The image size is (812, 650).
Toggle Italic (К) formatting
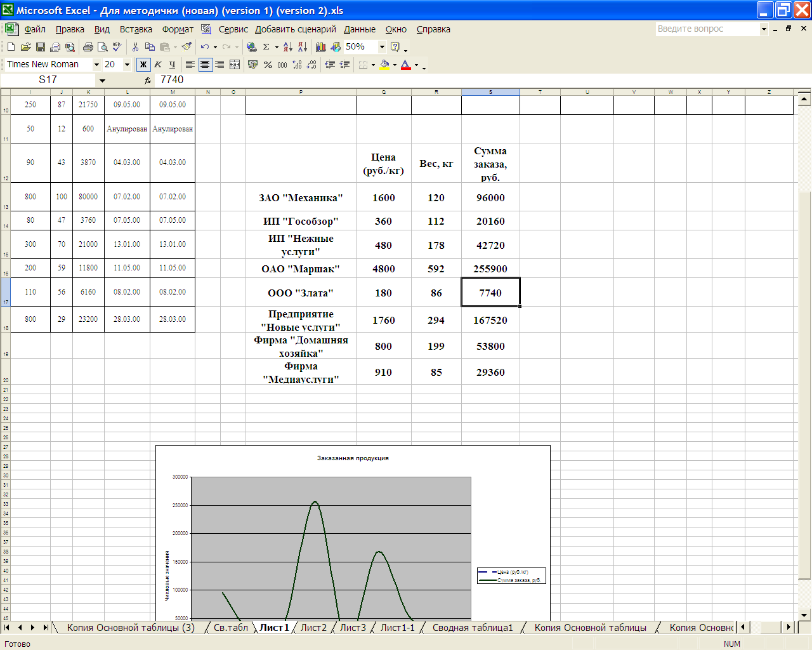(x=158, y=64)
